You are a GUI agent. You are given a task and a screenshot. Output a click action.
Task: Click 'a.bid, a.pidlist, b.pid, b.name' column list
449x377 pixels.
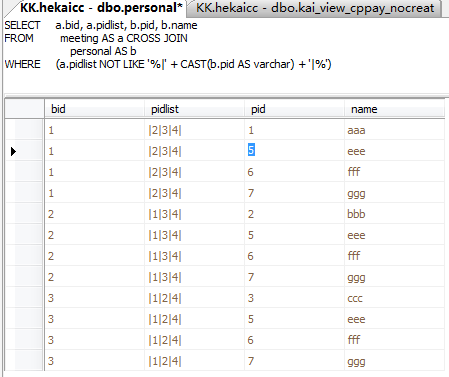pyautogui.click(x=126, y=25)
